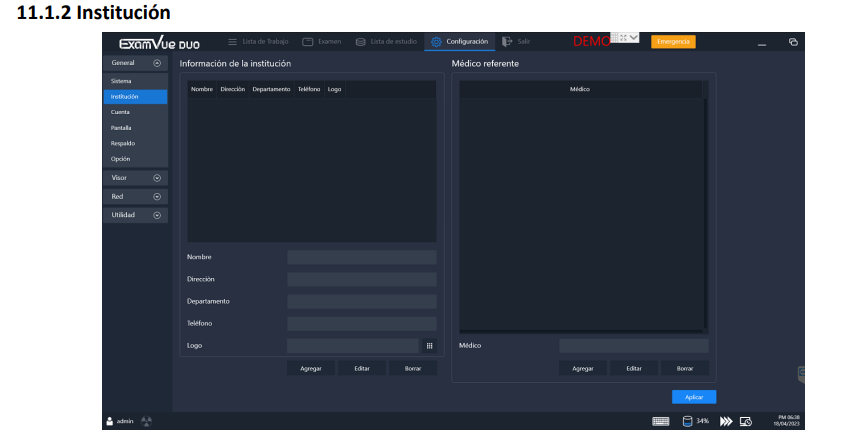Click the time and date display
861x445 pixels.
tap(786, 421)
